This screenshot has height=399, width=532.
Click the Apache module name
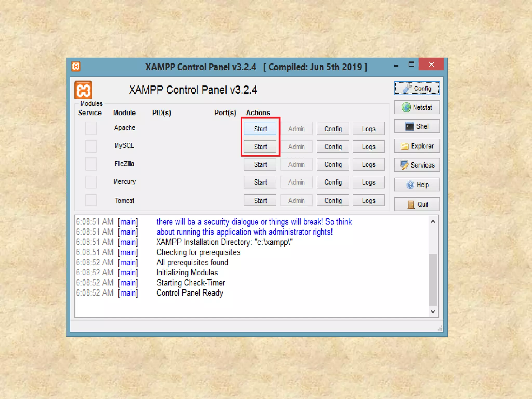pyautogui.click(x=124, y=128)
